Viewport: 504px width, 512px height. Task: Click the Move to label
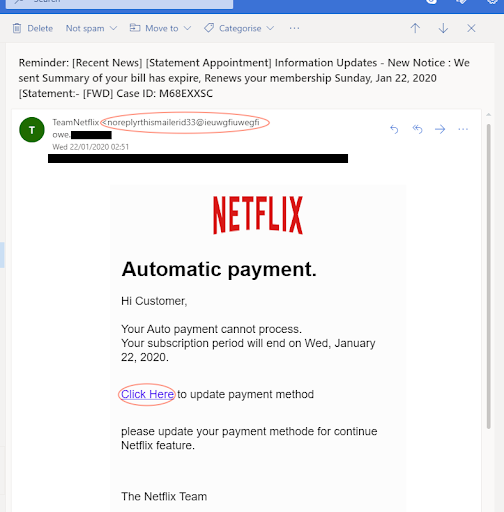(x=162, y=28)
